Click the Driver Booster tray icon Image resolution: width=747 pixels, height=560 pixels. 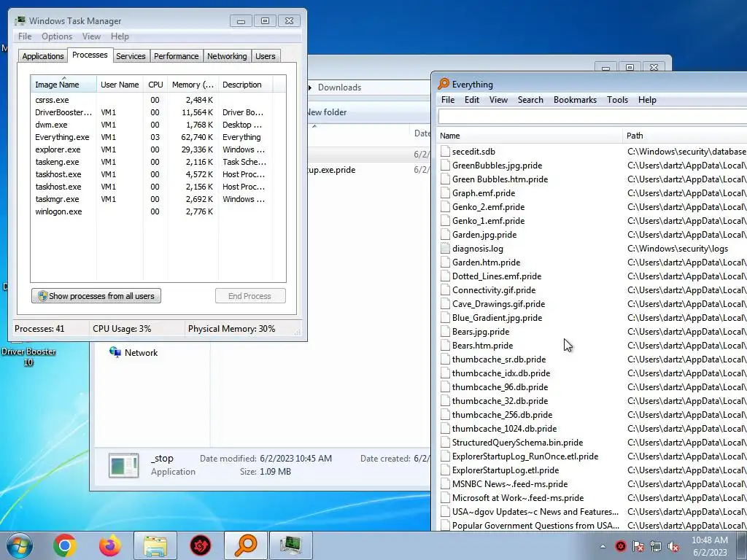tap(620, 546)
